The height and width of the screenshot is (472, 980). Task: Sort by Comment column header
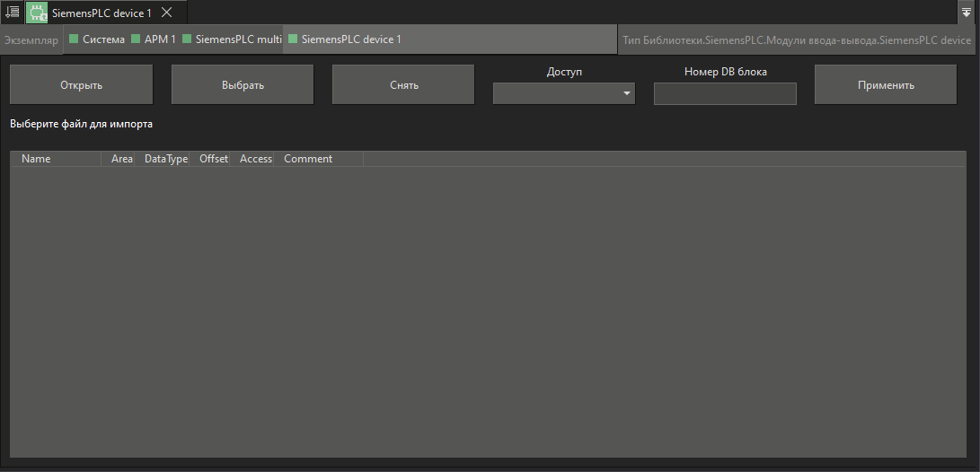[x=319, y=159]
